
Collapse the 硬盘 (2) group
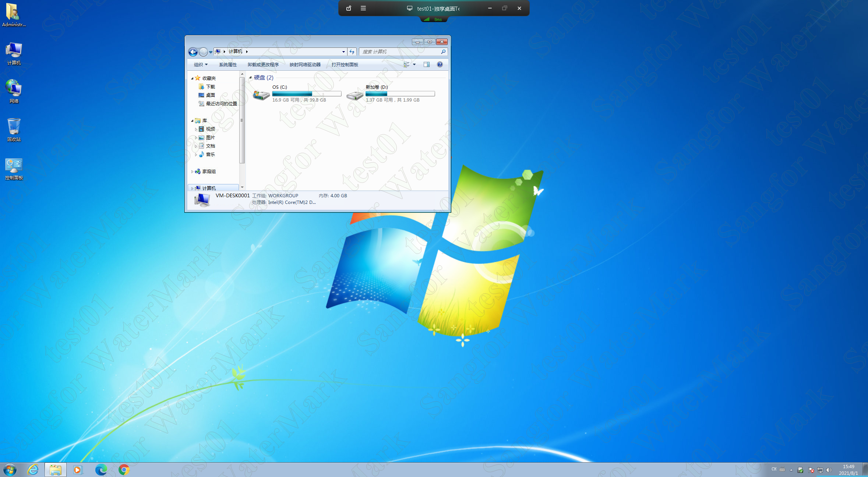tap(250, 78)
